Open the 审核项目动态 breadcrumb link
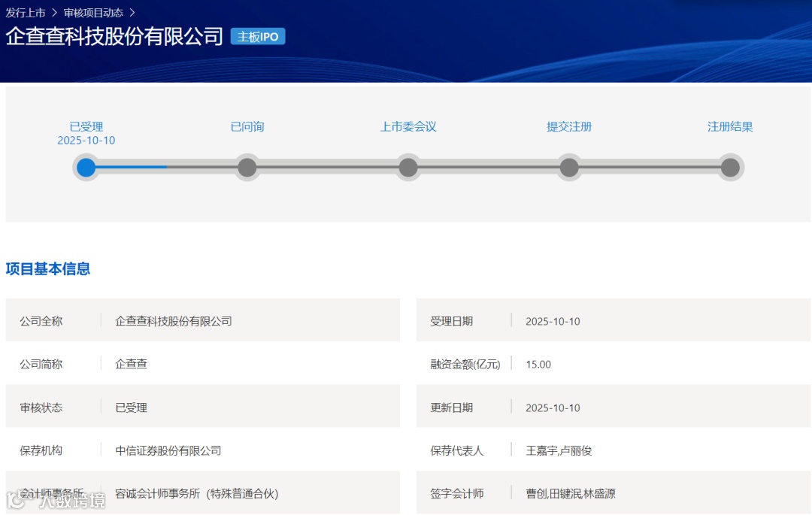The image size is (812, 515). tap(93, 13)
